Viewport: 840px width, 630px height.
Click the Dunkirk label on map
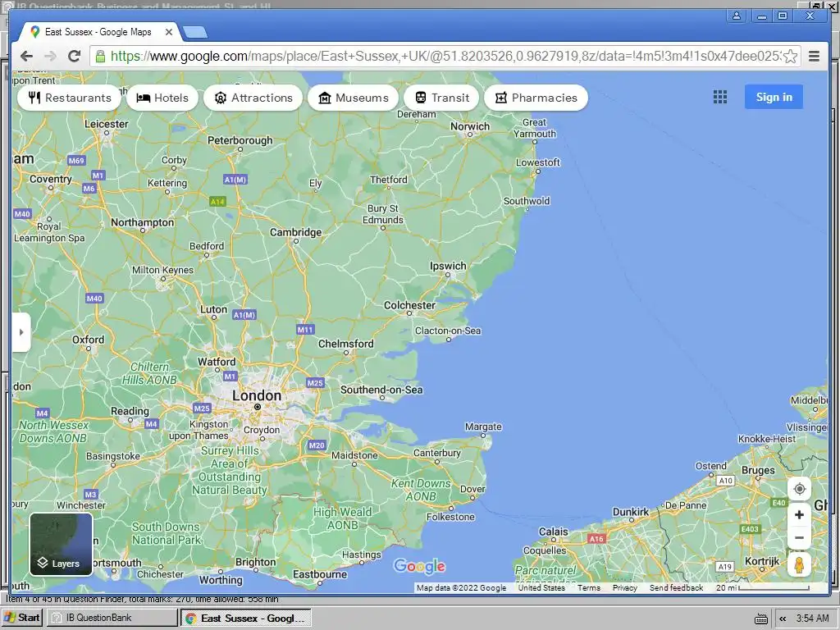(x=631, y=512)
